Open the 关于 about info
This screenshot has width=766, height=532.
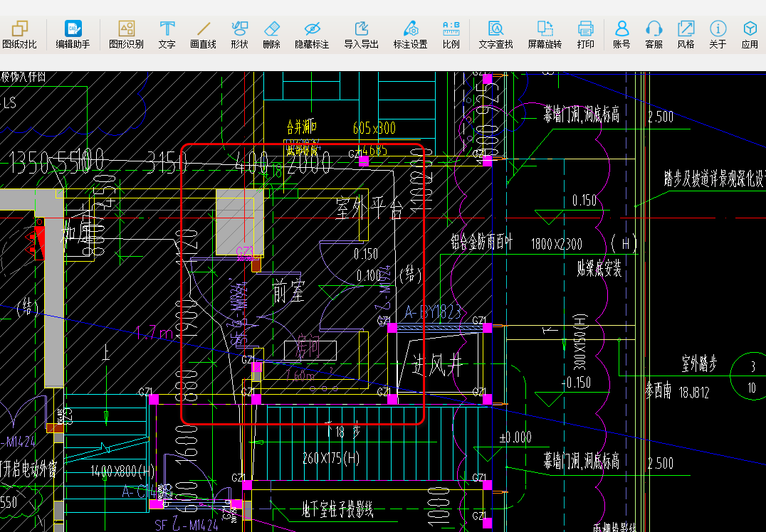[718, 33]
